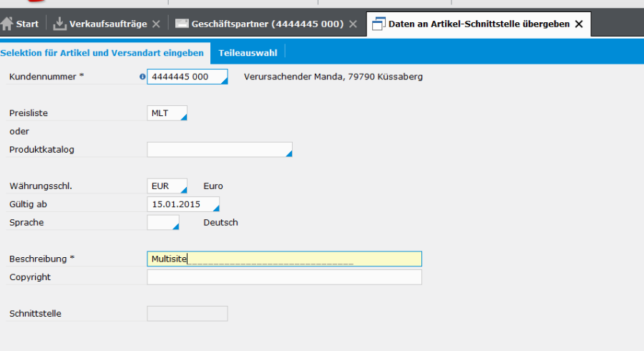Close Daten an Artikel-Schnittstelle übergeben tab
Screen dimensions: 644x351
(579, 24)
